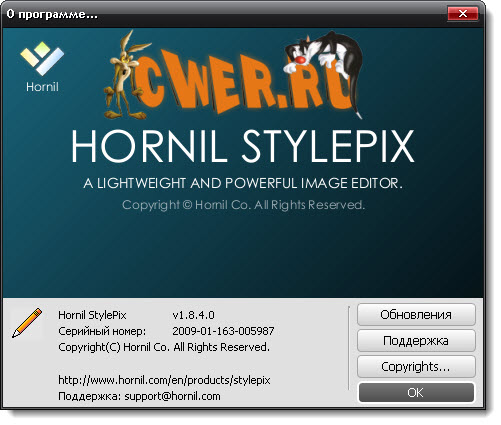Screen dimensions: 501x425
Task: Open the hornil.com stylepix product URL
Action: coord(164,380)
